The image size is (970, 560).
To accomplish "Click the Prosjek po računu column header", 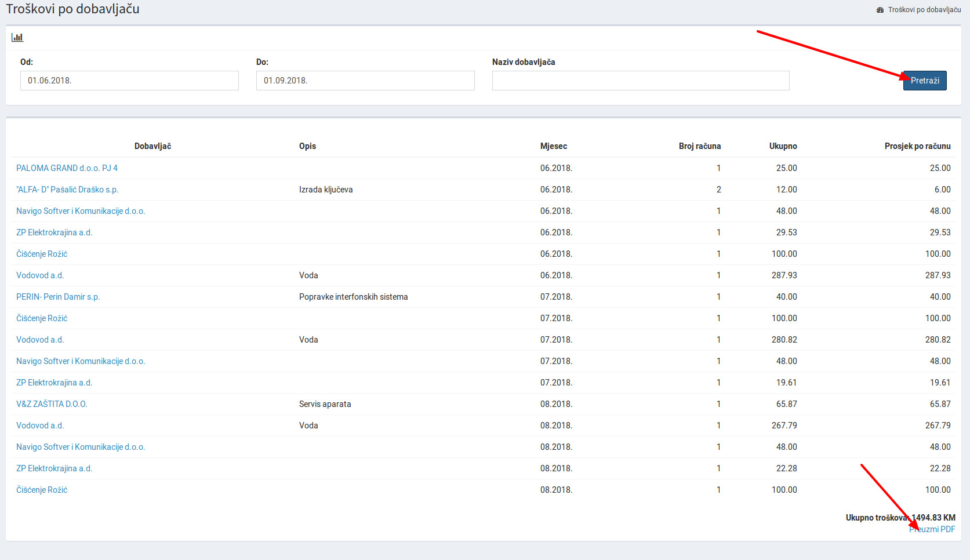I will pyautogui.click(x=917, y=146).
